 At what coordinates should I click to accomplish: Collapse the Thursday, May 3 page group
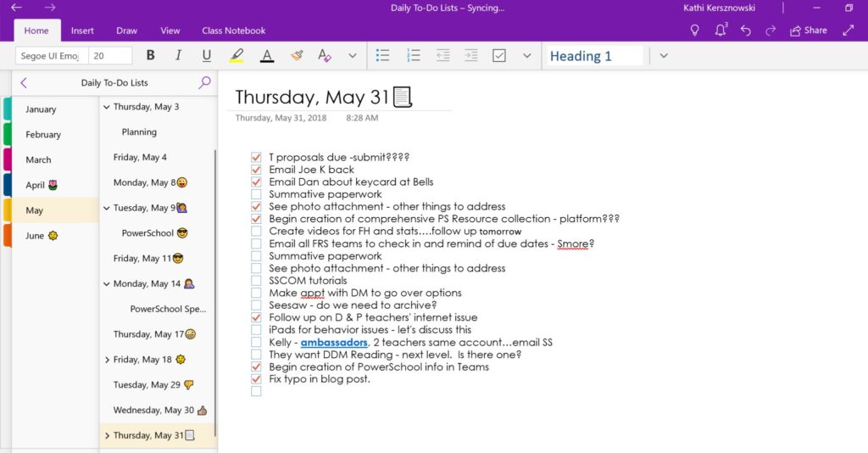(106, 107)
